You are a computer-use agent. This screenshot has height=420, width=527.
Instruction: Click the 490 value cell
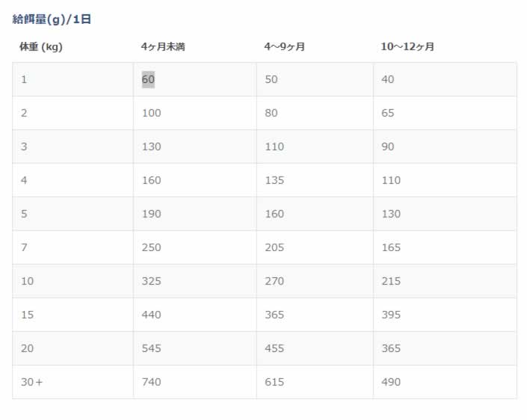(391, 382)
